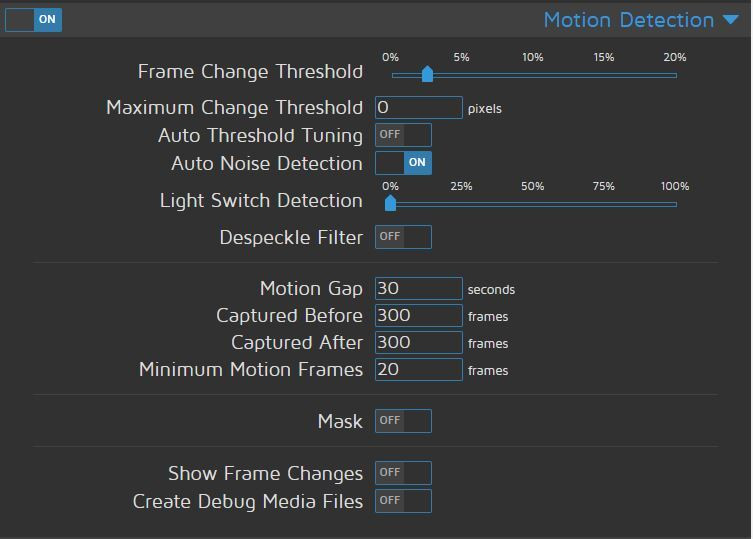Focus the Motion Gap seconds field
The width and height of the screenshot is (753, 539).
[418, 288]
